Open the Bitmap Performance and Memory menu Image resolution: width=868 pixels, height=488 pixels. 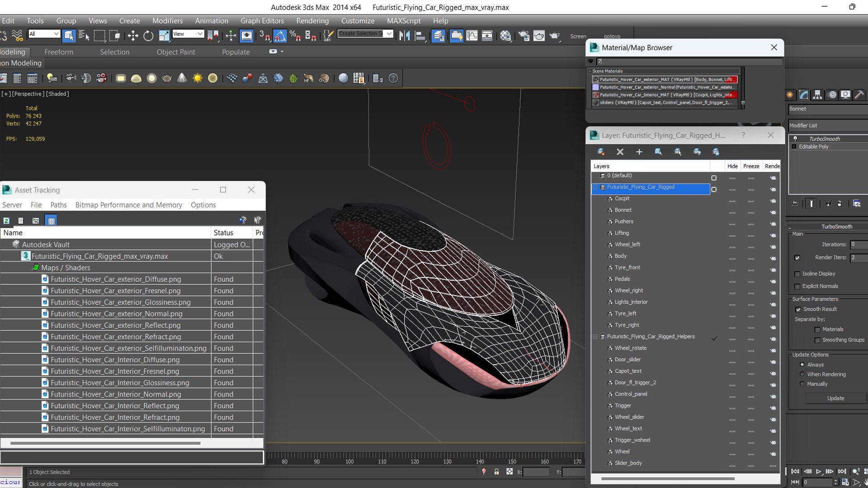tap(129, 205)
